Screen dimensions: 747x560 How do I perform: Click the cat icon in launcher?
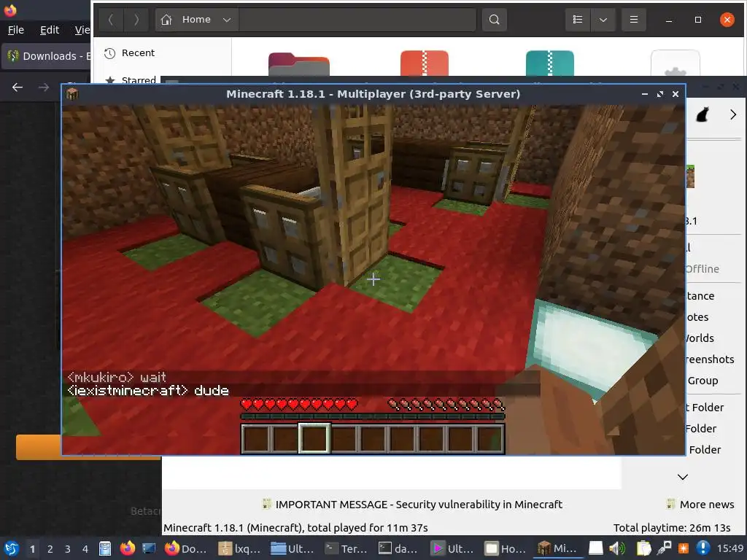(703, 114)
